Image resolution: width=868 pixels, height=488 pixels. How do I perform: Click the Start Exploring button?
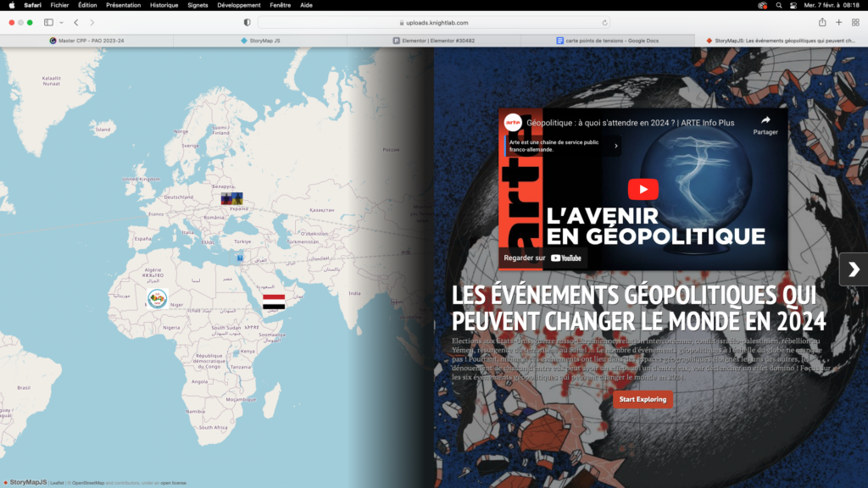pos(643,400)
